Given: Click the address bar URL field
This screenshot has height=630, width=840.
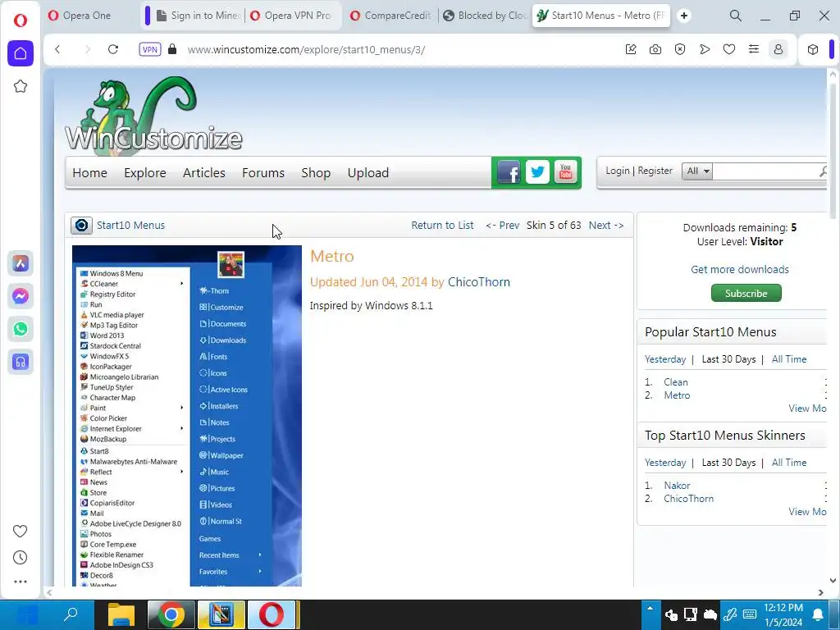Looking at the screenshot, I should [x=306, y=49].
